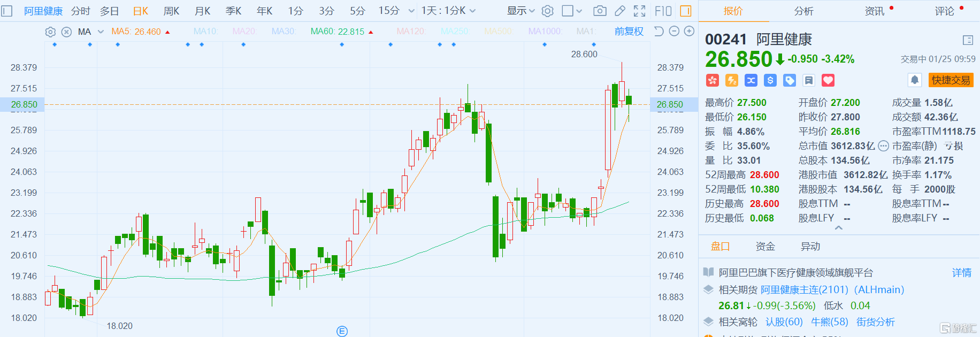Click the E event marker below chart
The image size is (980, 337).
[x=342, y=331]
